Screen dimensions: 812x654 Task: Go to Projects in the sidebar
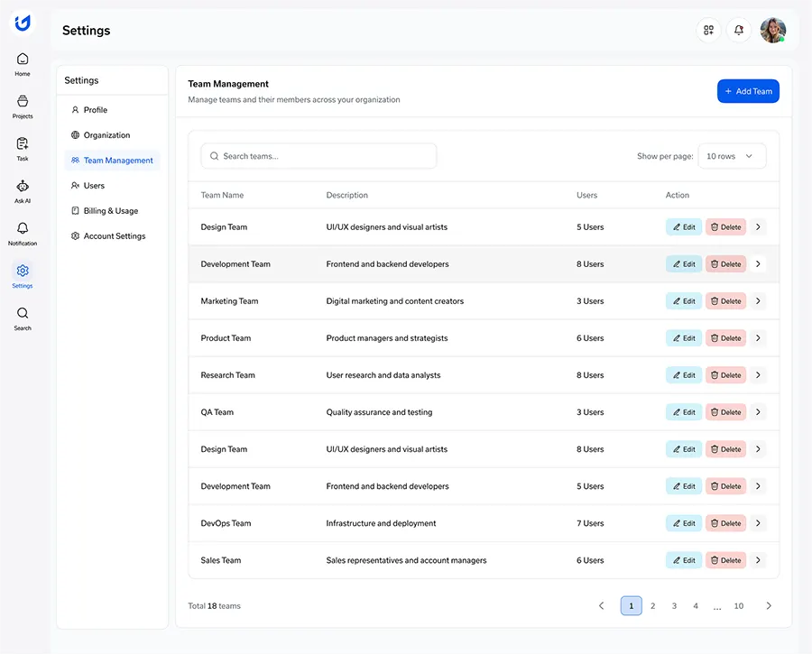[23, 106]
